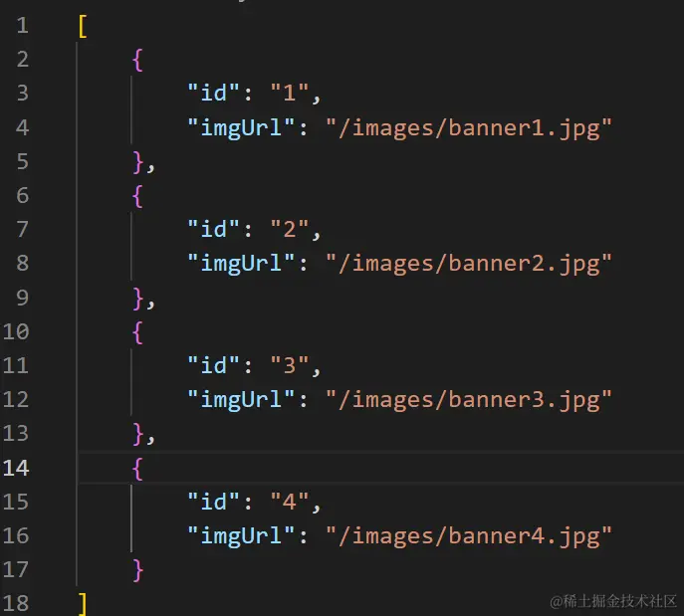Click the opening brace on line 6
684x616 pixels.
(137, 197)
